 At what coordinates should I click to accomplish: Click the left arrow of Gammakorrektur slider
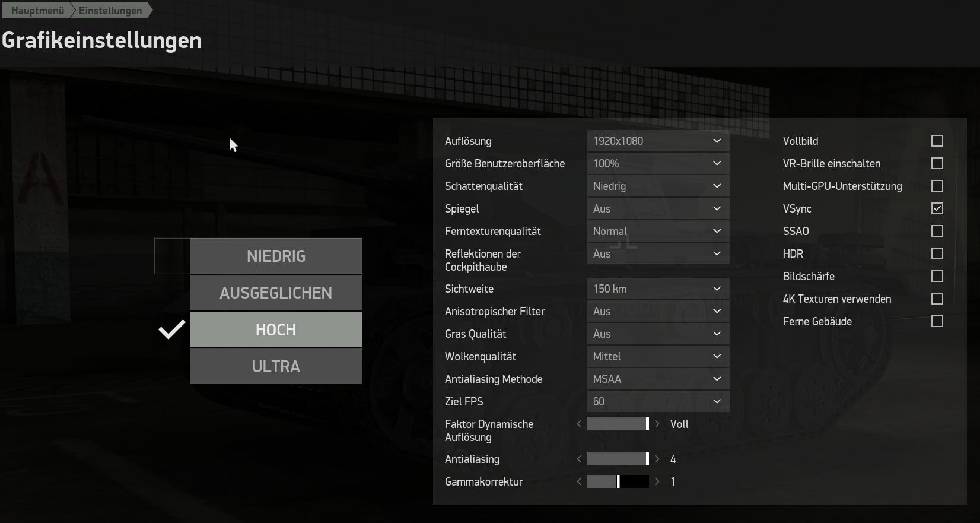click(x=579, y=482)
